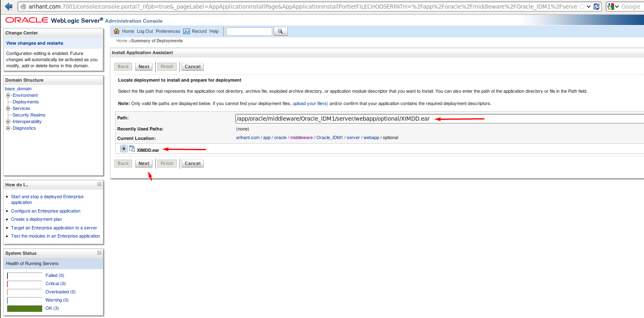The image size is (644, 318).
Task: Bookmark this page with the star icon
Action: click(582, 7)
